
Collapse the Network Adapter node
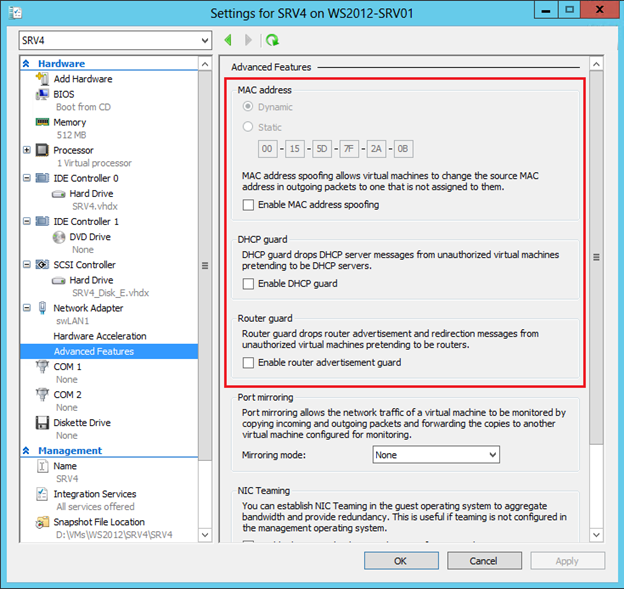coord(27,308)
